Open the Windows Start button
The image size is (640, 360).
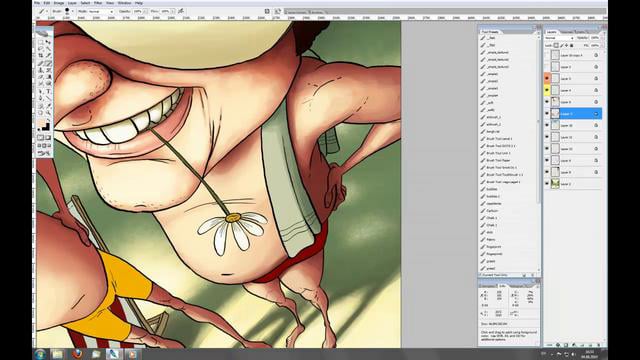coord(40,354)
